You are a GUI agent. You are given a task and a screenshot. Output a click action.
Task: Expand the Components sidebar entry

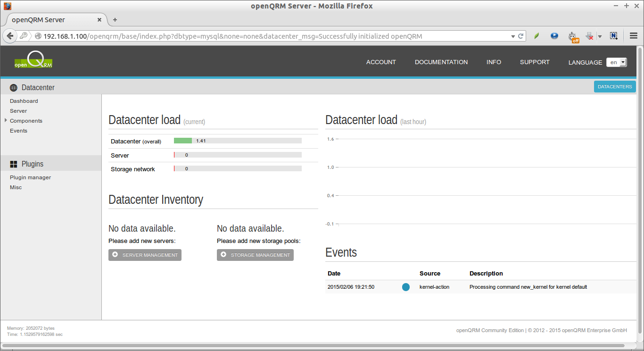pyautogui.click(x=26, y=121)
